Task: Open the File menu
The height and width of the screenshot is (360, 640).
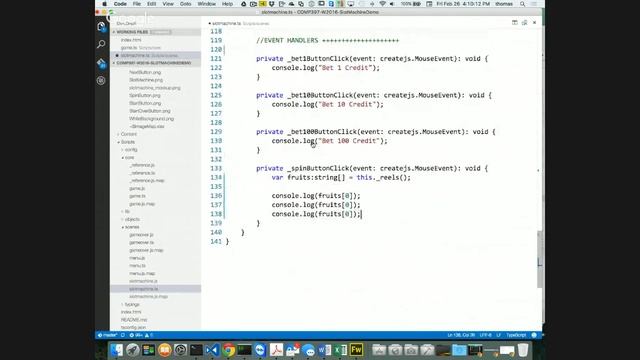Action: (x=137, y=4)
